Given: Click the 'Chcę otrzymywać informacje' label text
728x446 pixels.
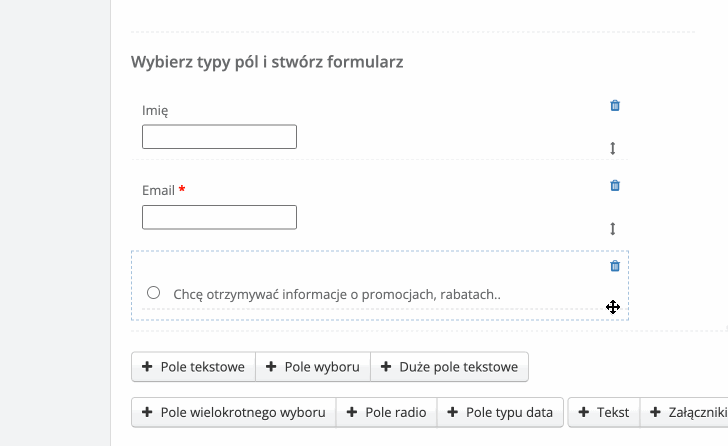Looking at the screenshot, I should pos(336,294).
